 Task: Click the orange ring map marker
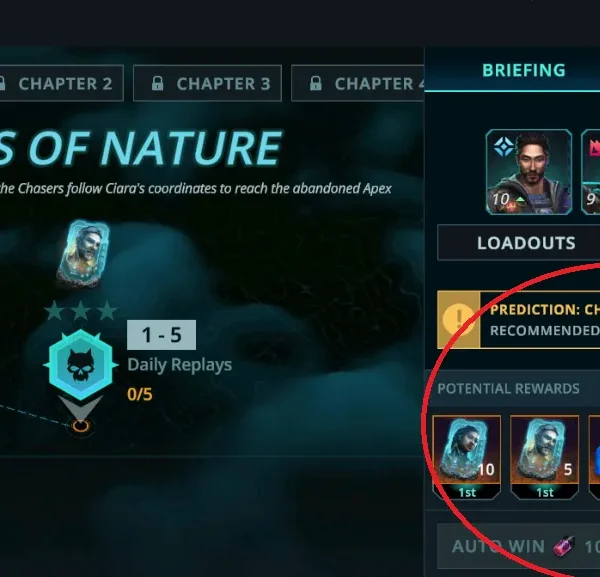pos(81,425)
